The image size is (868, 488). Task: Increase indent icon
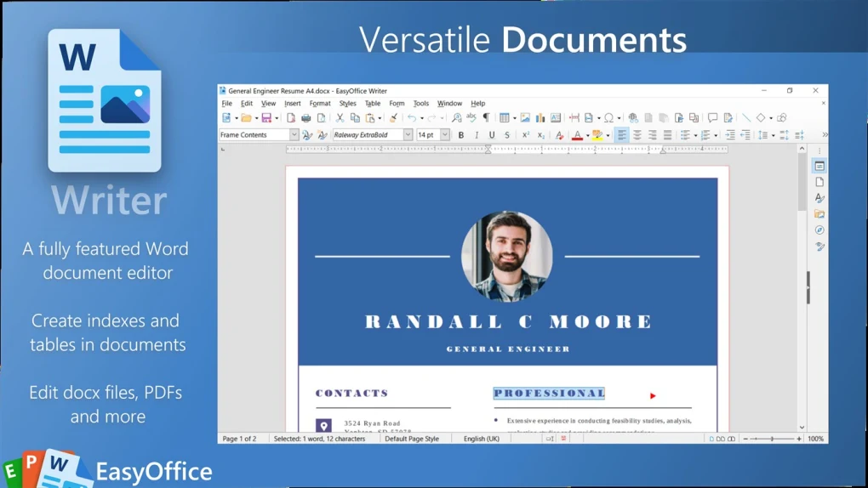[x=730, y=135]
